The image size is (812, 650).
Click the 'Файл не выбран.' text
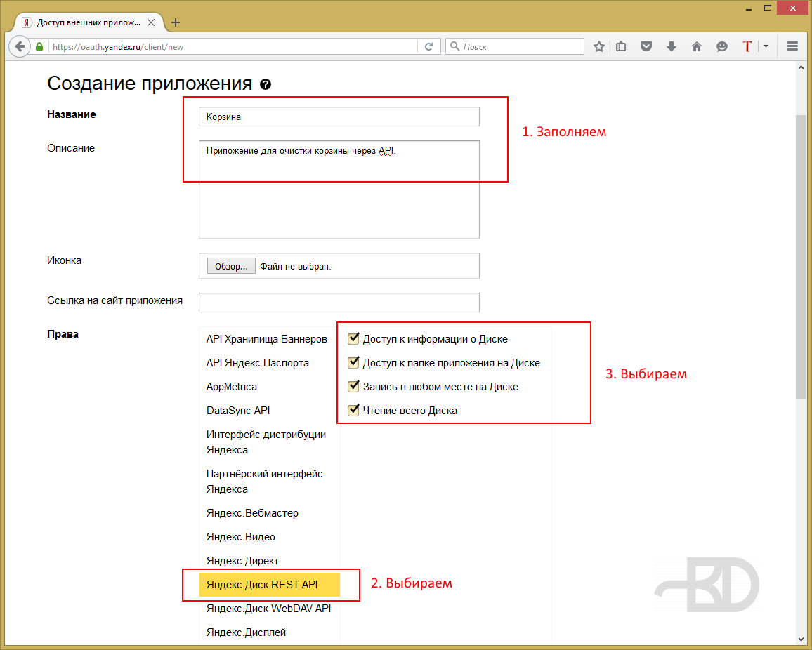[295, 266]
